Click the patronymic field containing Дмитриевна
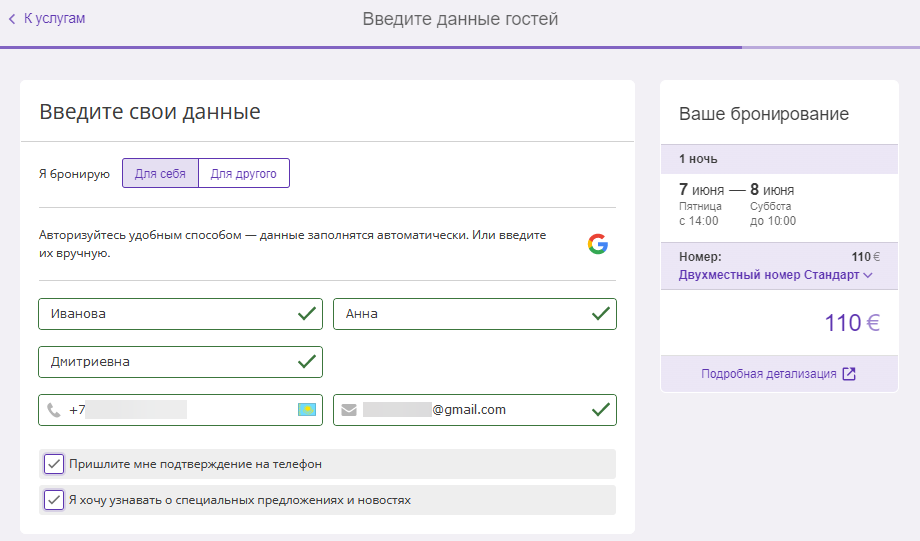 (180, 361)
